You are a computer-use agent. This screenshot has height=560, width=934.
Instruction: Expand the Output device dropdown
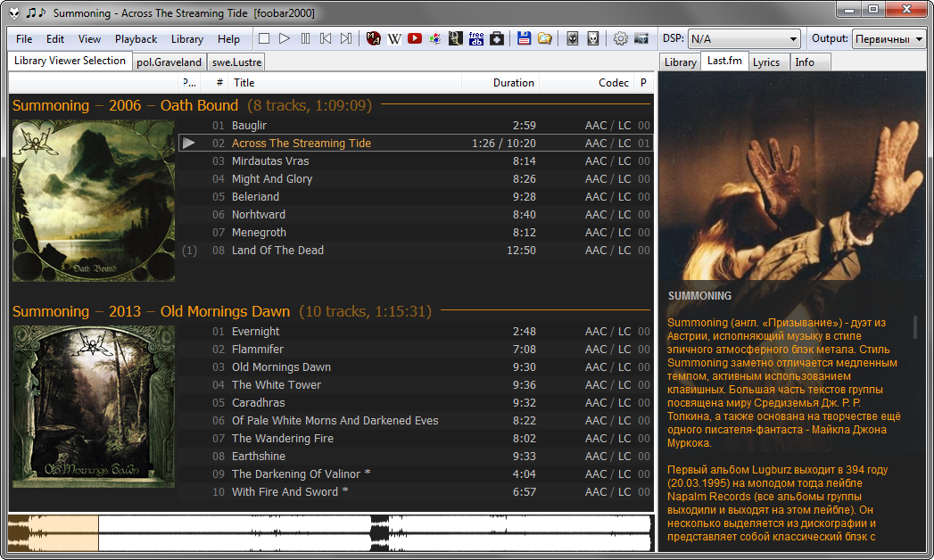[x=889, y=38]
